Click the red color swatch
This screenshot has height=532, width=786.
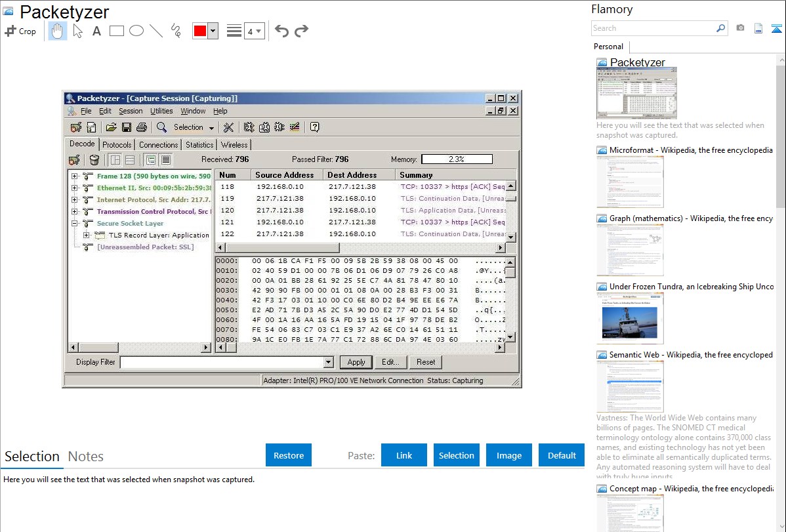point(200,31)
